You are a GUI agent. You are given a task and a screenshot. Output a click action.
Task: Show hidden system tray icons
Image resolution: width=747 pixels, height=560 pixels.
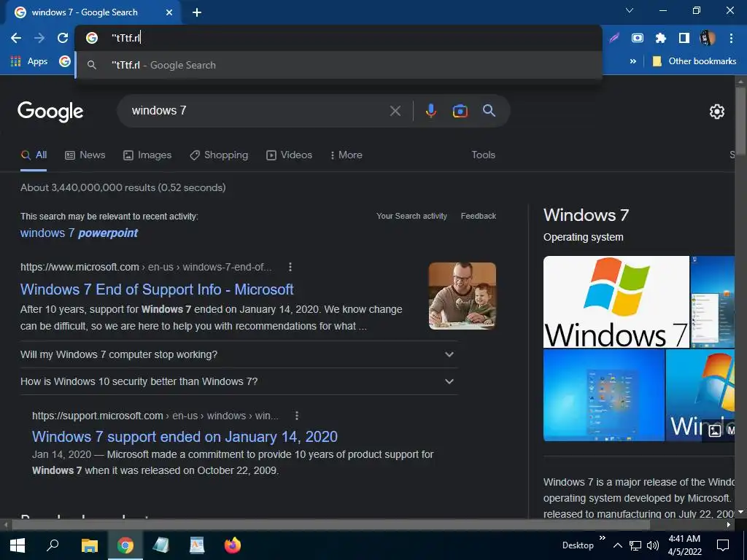click(x=617, y=545)
